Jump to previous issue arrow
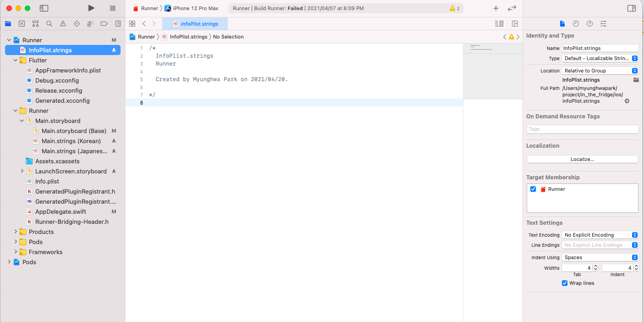The image size is (644, 322). tap(505, 37)
